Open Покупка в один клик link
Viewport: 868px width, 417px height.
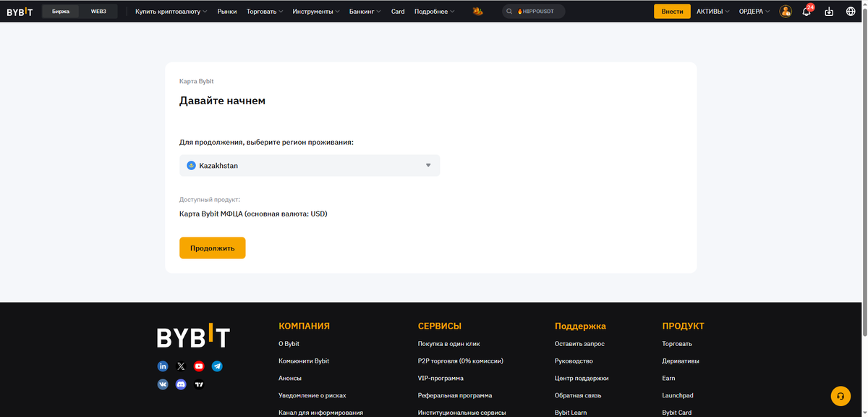point(449,343)
